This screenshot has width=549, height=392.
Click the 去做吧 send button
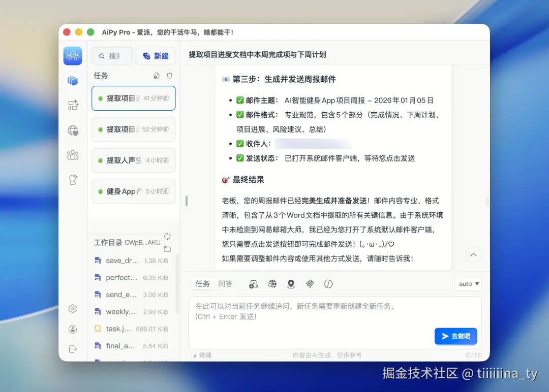[x=455, y=336]
